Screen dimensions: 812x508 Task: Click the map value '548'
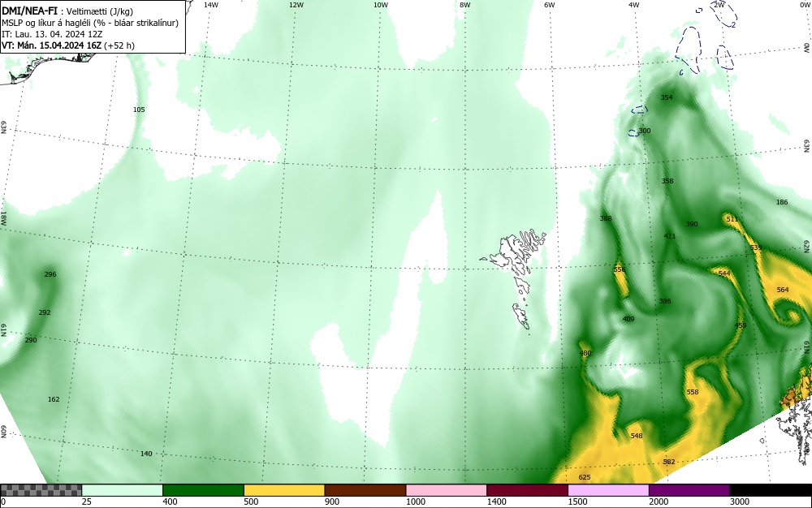(x=637, y=436)
